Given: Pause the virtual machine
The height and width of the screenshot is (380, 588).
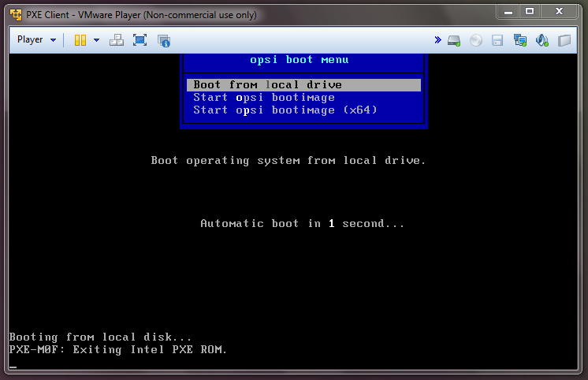Looking at the screenshot, I should (x=80, y=40).
